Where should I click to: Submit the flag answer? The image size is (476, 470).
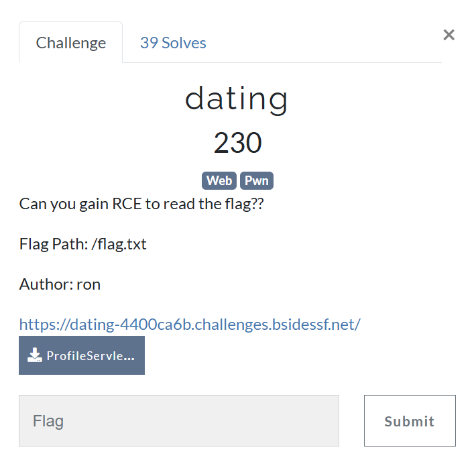410,420
